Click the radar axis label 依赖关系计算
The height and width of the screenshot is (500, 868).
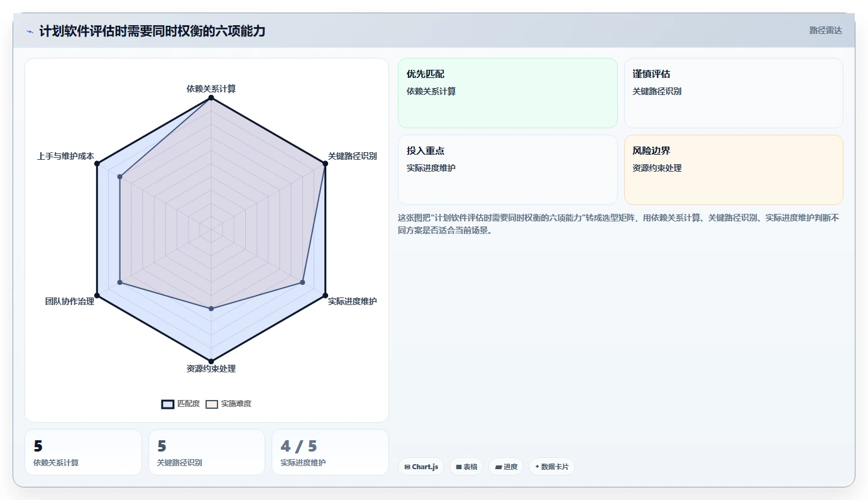211,89
